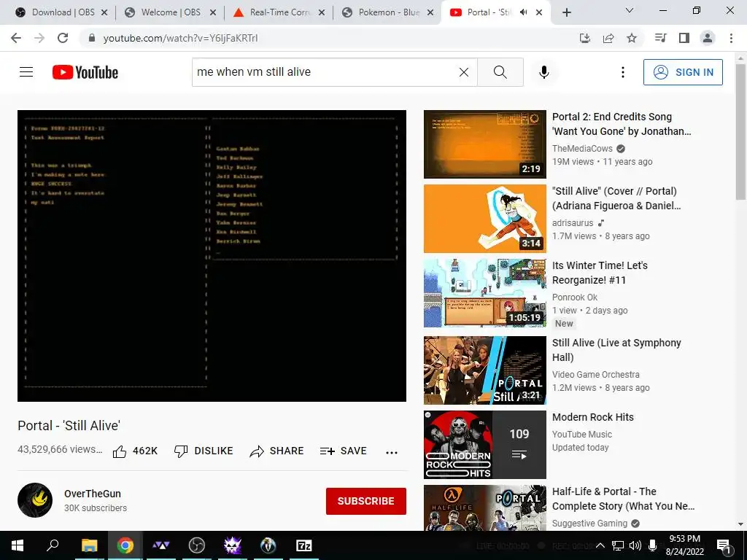Open the YouTube hamburger guide menu
747x560 pixels.
tap(26, 72)
